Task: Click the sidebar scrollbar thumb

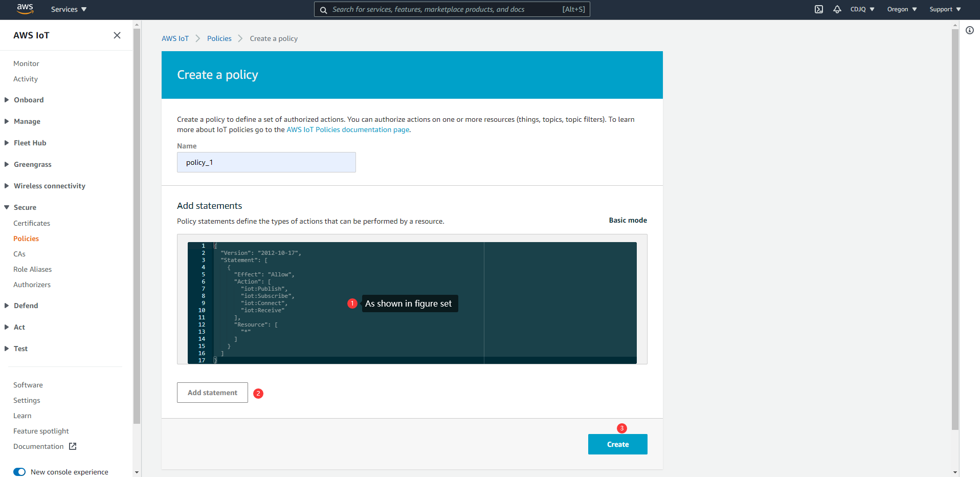Action: pos(137,226)
